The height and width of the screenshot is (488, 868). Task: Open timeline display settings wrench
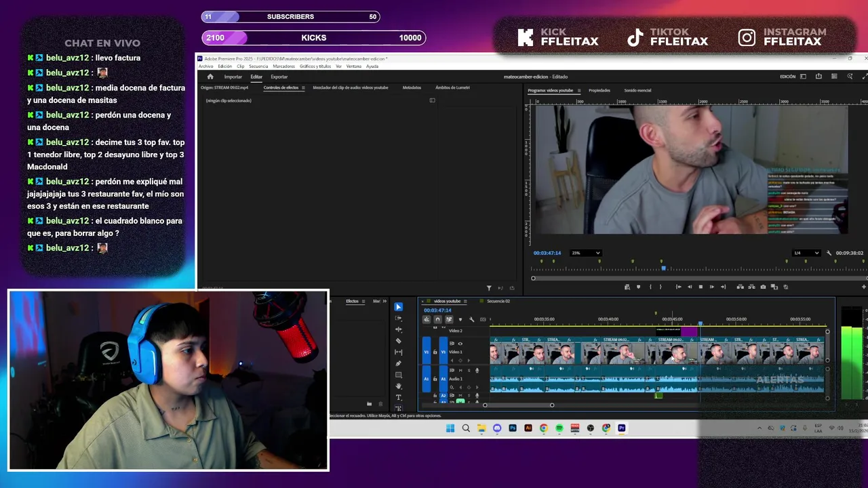pos(471,319)
